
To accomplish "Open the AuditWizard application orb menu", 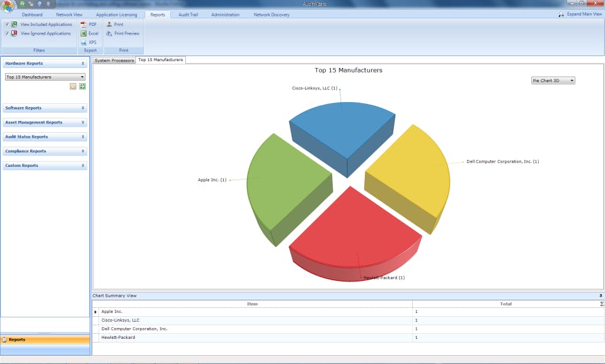I will click(x=8, y=6).
